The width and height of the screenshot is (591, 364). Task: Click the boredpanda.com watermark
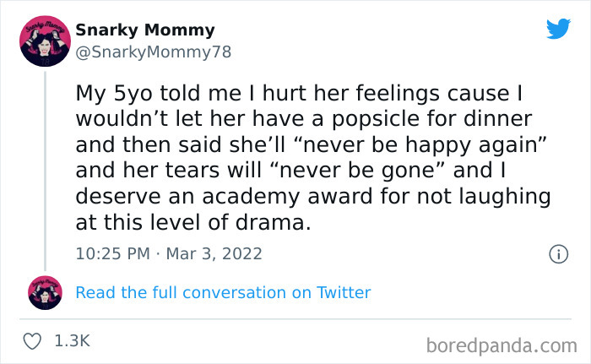pos(501,345)
